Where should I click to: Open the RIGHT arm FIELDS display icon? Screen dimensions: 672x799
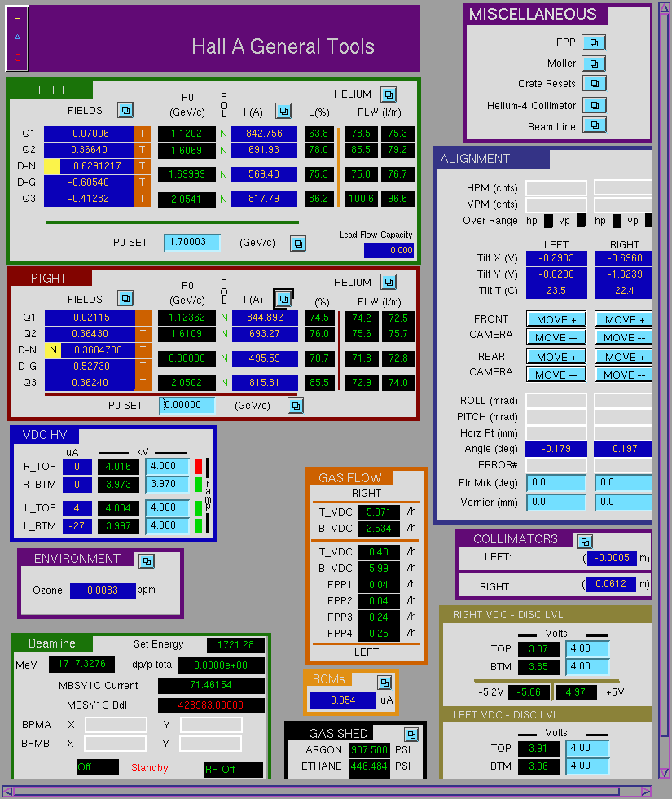125,298
